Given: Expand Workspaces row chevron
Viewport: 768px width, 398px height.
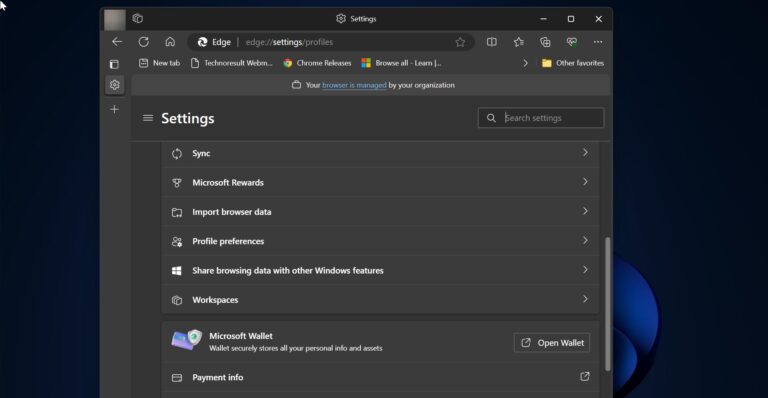Looking at the screenshot, I should (x=585, y=299).
